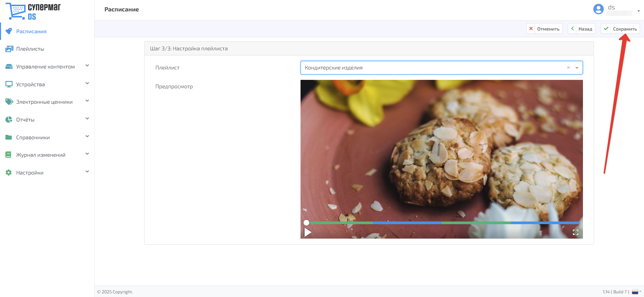644x297 pixels.
Task: Click the journal icon beside Журнал изменений
Action: [x=8, y=155]
